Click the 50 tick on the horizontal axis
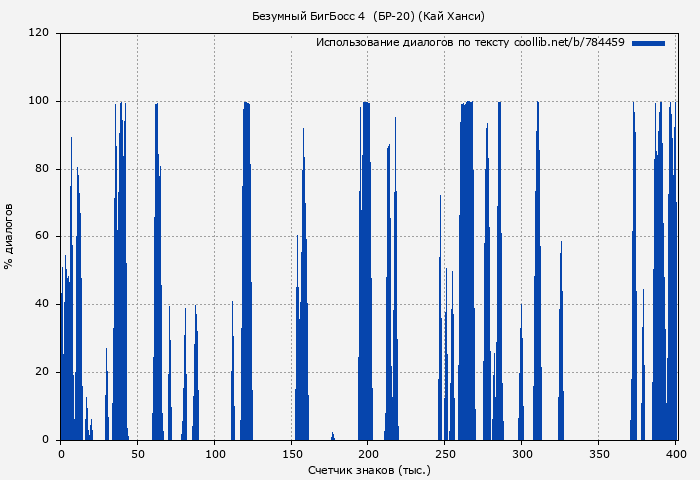The image size is (700, 480). pyautogui.click(x=137, y=454)
